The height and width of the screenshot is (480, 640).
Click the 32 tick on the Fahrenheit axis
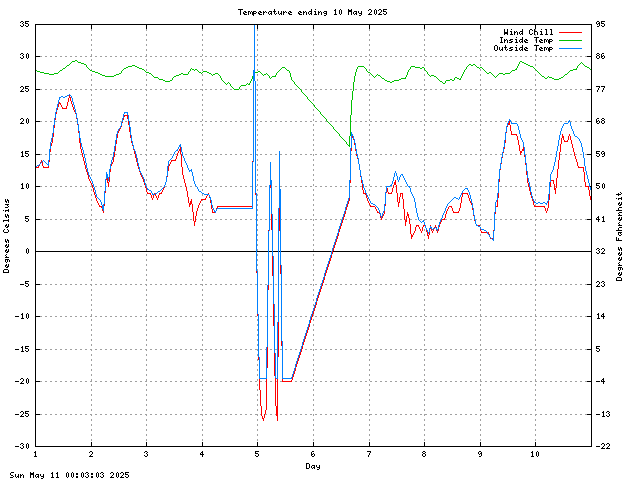coord(600,251)
